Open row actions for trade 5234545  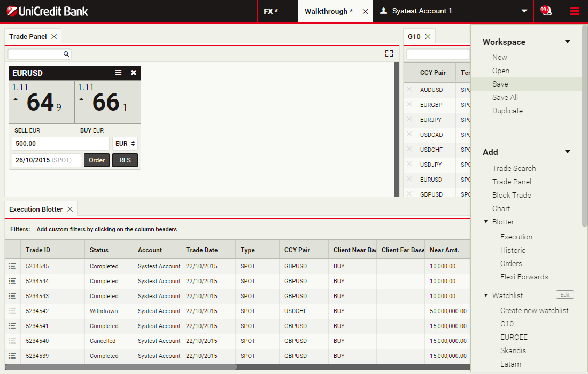[x=12, y=266]
